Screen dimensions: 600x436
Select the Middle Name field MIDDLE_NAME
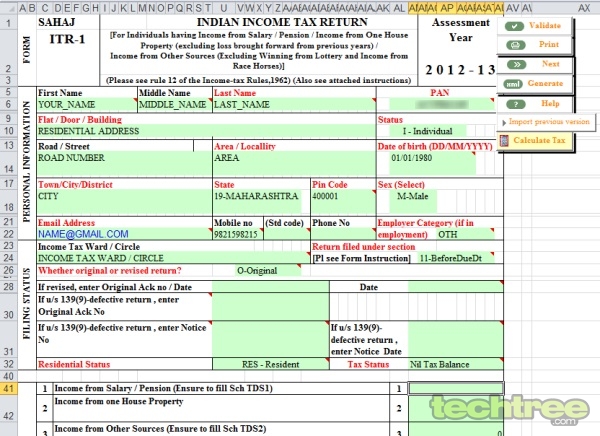[x=175, y=105]
